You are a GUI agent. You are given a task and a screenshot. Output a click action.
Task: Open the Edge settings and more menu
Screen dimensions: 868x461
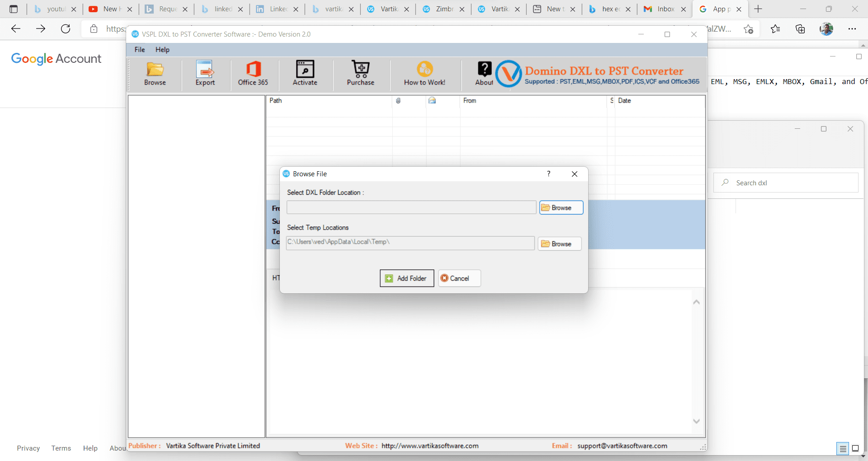[x=852, y=29]
